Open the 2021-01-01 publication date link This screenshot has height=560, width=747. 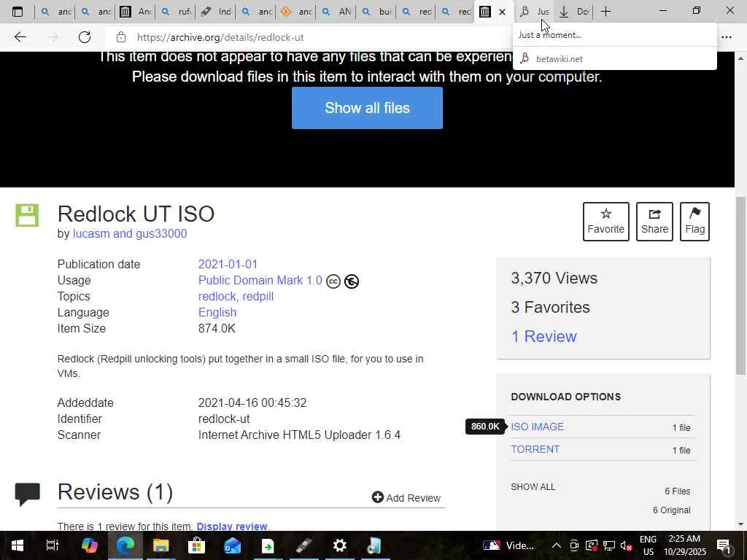click(228, 264)
